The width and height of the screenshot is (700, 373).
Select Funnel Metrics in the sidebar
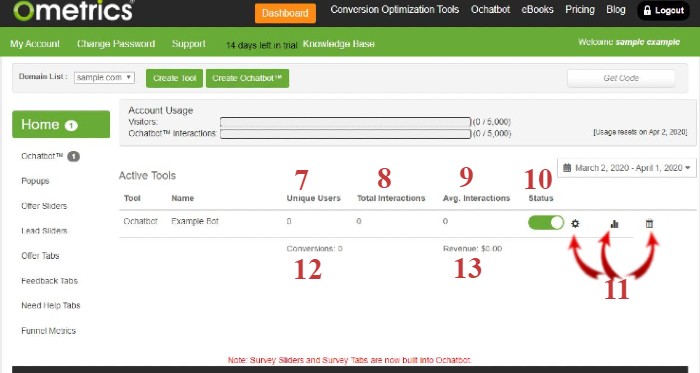coord(49,331)
